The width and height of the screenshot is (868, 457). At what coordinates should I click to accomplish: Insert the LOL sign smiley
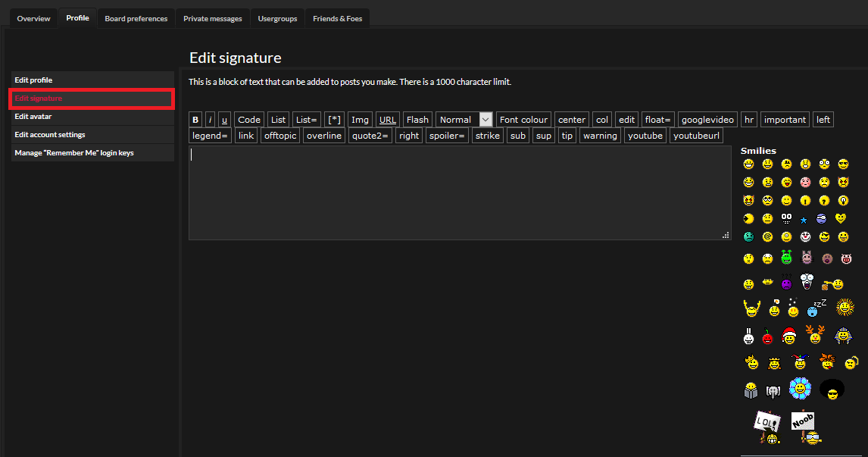pos(768,427)
